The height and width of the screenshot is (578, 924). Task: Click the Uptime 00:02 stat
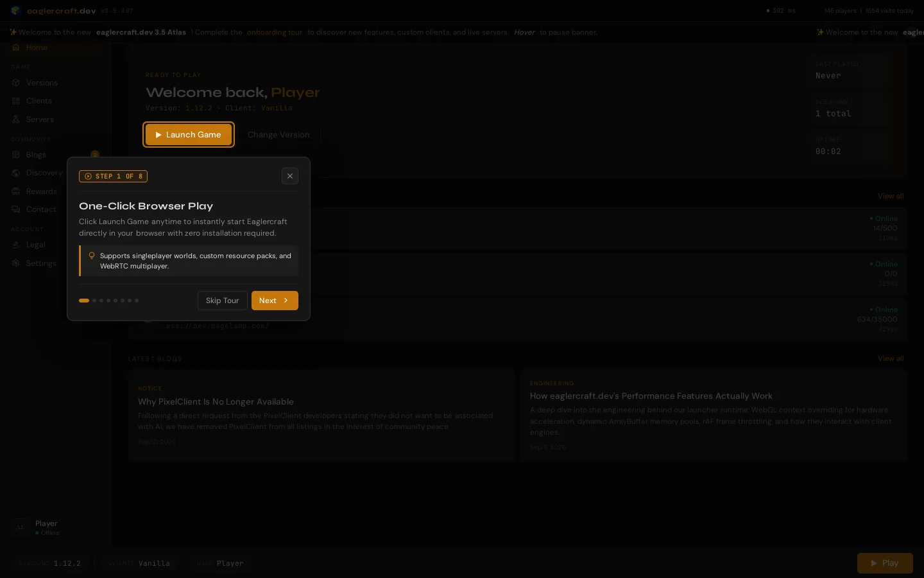(x=848, y=146)
